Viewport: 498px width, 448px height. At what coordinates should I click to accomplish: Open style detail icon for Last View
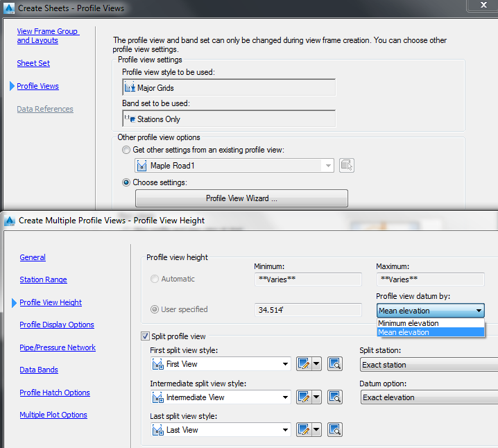tap(335, 430)
